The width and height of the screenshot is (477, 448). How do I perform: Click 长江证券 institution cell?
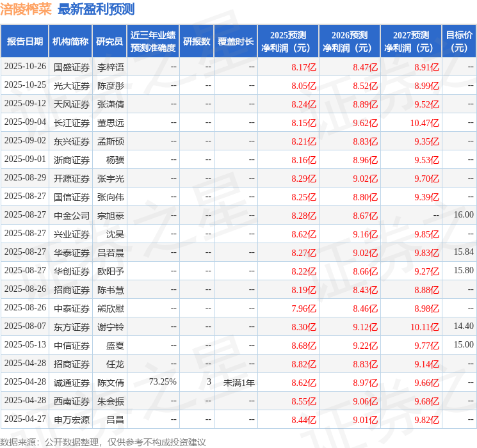(x=72, y=123)
